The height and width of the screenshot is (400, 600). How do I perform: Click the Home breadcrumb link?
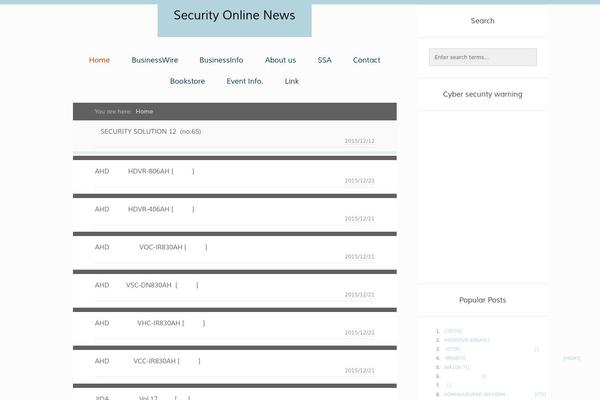pyautogui.click(x=144, y=111)
